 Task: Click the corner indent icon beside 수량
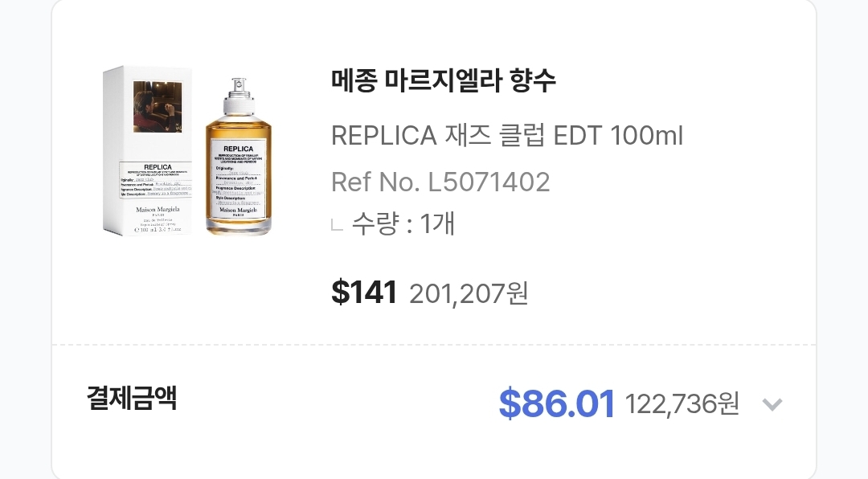pyautogui.click(x=338, y=225)
